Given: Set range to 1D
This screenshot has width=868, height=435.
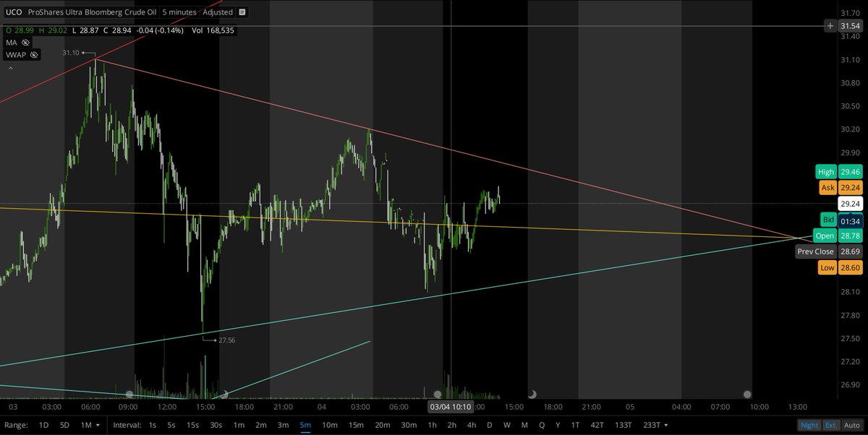Looking at the screenshot, I should [43, 425].
